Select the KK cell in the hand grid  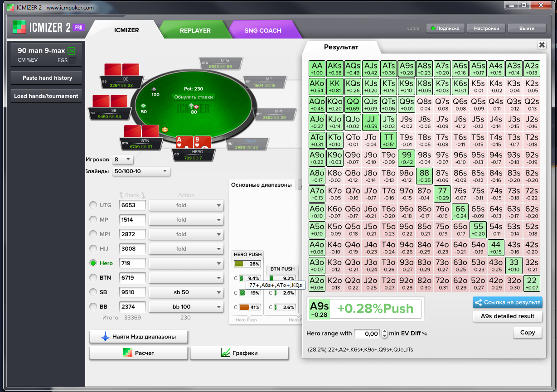[335, 87]
